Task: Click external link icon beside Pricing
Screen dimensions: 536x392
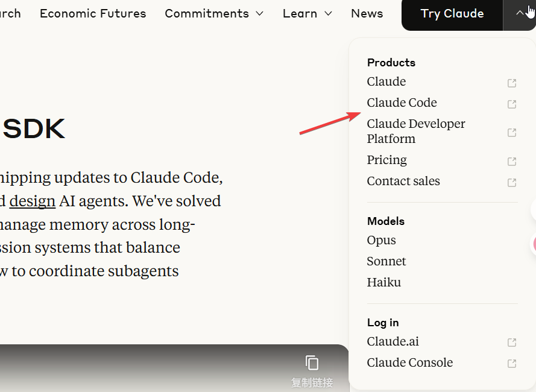Action: coord(511,161)
